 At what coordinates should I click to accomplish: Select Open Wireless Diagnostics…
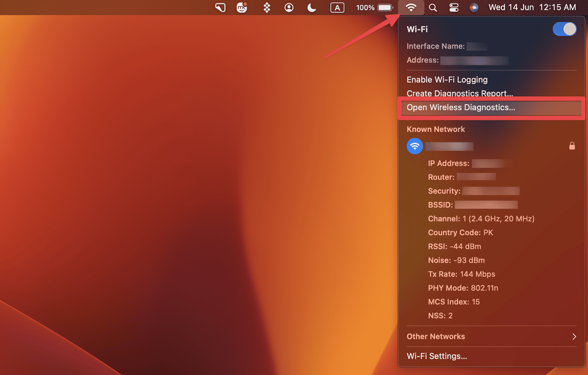click(461, 108)
